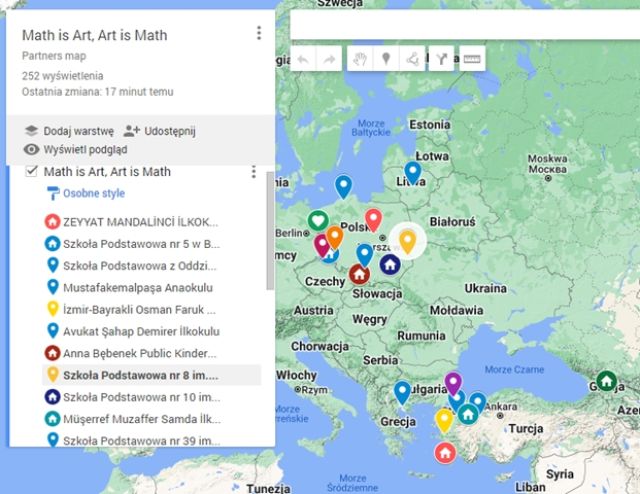Click the blue marker in central Poland
The width and height of the screenshot is (640, 494).
[x=364, y=255]
